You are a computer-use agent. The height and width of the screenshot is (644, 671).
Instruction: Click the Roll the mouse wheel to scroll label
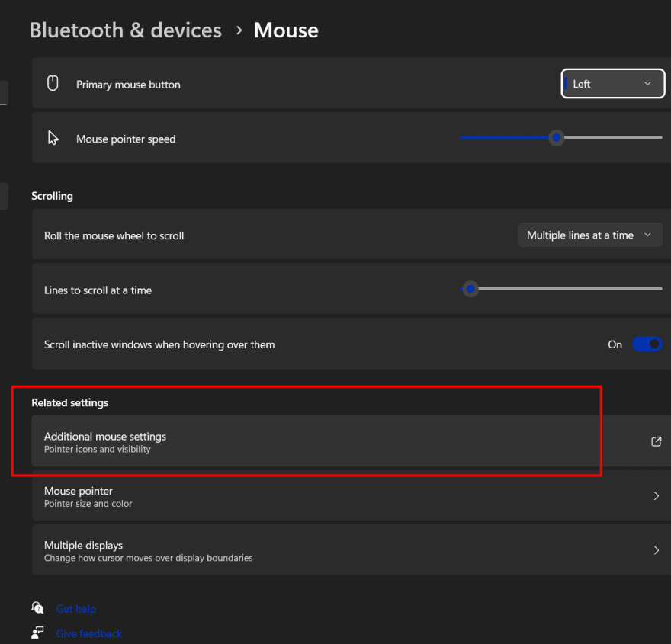coord(114,235)
